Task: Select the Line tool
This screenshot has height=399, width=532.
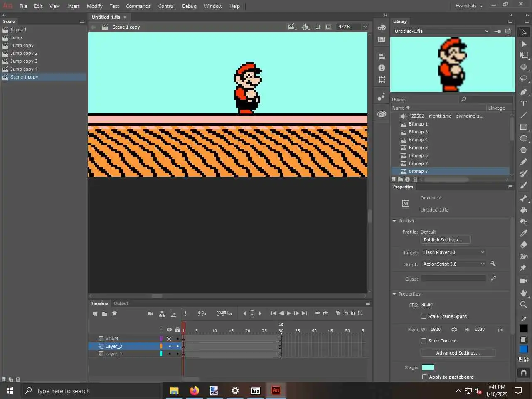Action: pyautogui.click(x=524, y=115)
